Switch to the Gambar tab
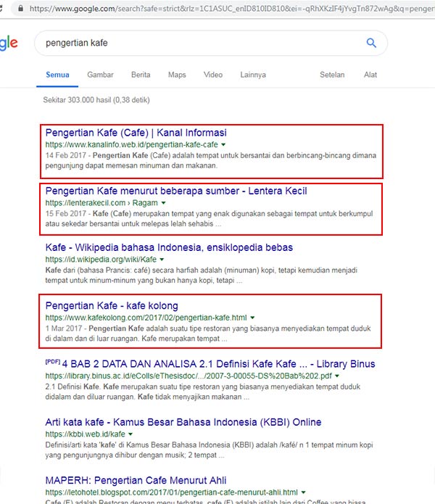Image resolution: width=435 pixels, height=504 pixels. [x=100, y=75]
